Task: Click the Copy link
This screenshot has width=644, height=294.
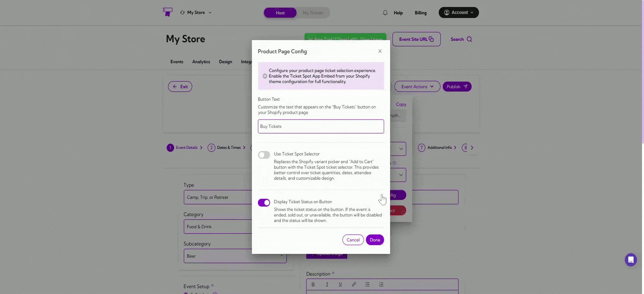Action: point(401,104)
